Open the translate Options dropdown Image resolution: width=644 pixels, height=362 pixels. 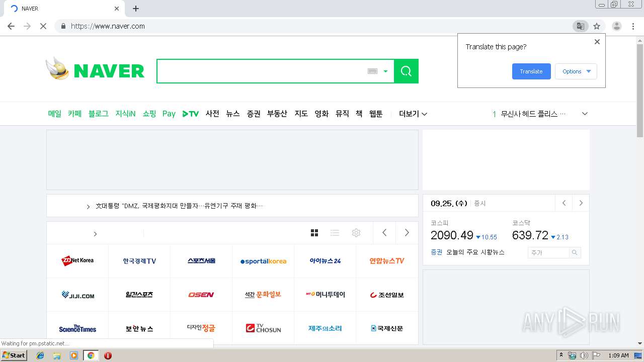click(x=576, y=71)
